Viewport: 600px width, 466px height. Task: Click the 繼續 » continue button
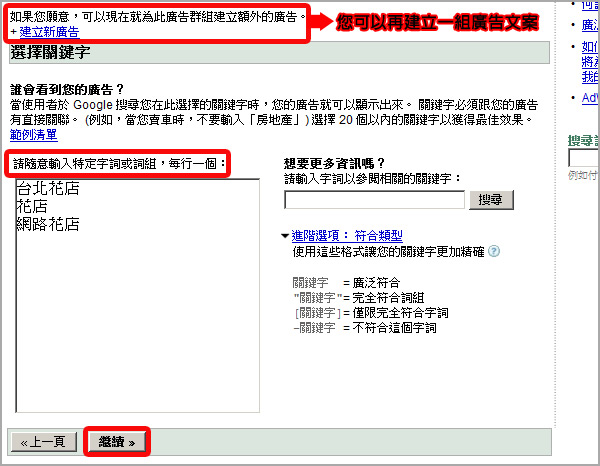pos(117,442)
